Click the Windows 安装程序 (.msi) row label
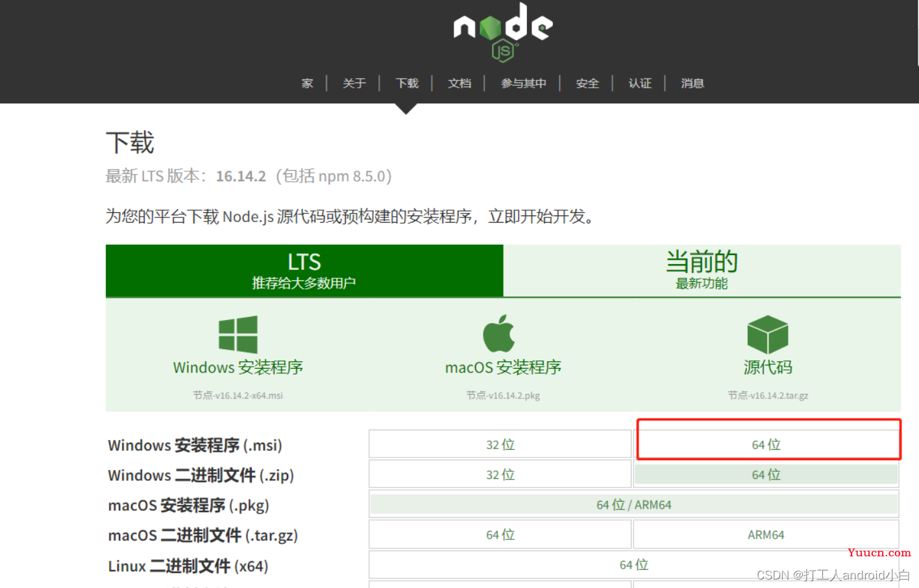The height and width of the screenshot is (588, 919). (195, 445)
